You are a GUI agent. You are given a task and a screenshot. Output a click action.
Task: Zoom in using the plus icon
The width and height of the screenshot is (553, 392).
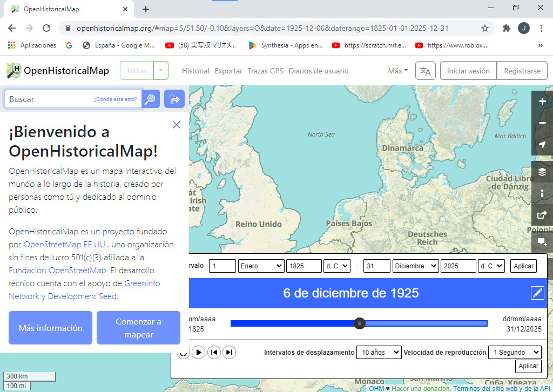(542, 101)
